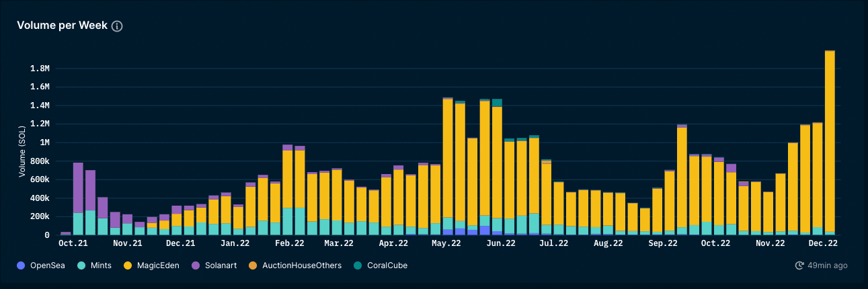Click the 1.8M label on the y-axis
868x289 pixels.
click(40, 69)
